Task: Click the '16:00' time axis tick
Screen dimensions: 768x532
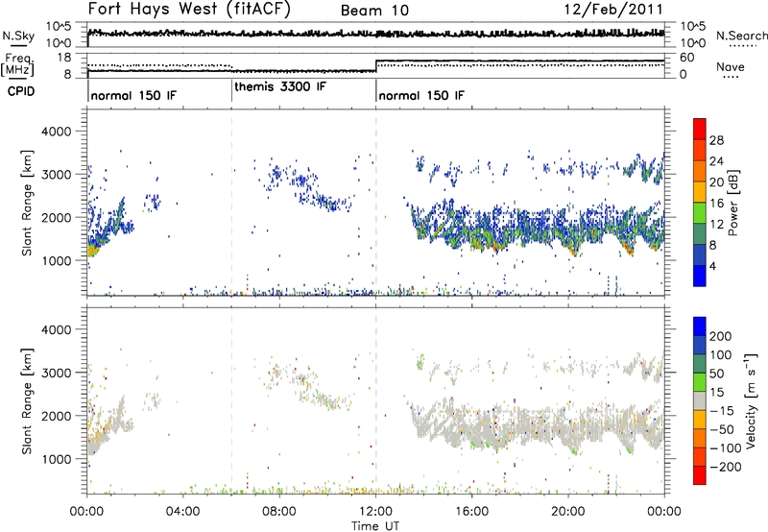Action: point(471,512)
